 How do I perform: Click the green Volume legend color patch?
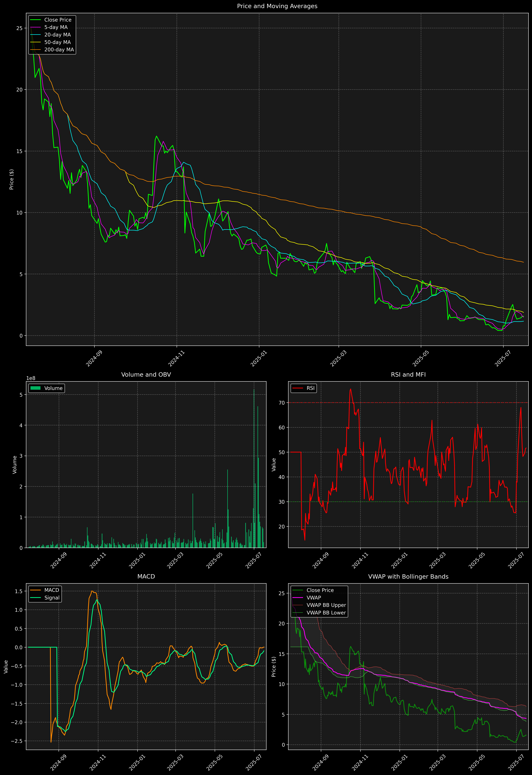pos(35,388)
